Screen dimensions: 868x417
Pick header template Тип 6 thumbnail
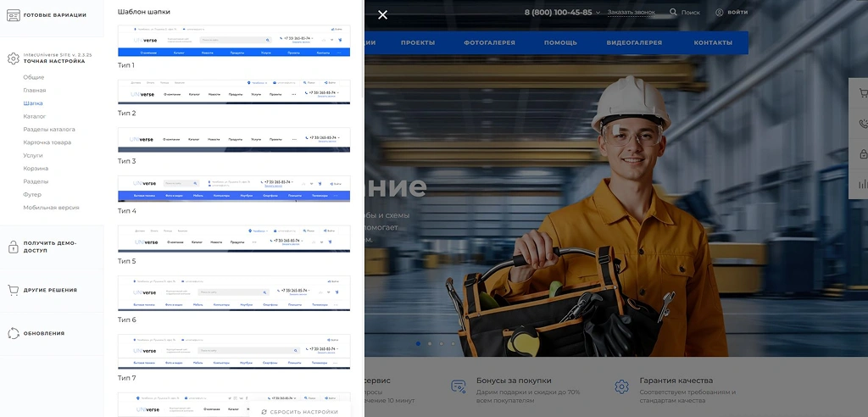coord(233,293)
